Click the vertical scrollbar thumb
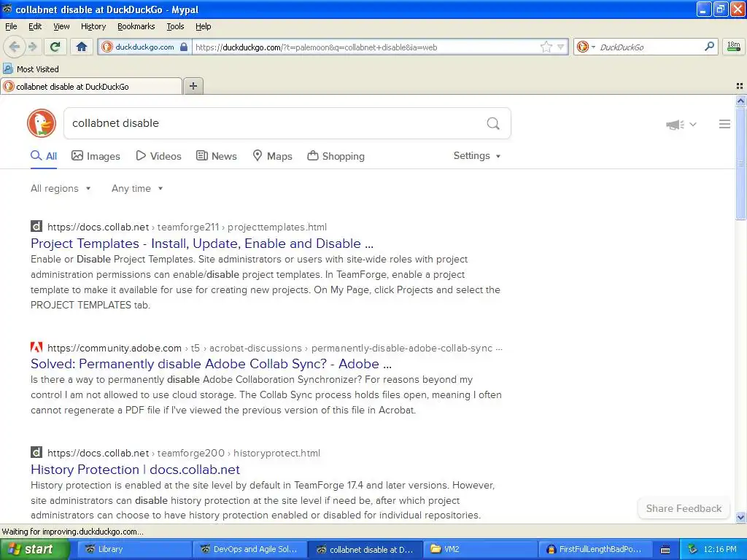 pos(740,163)
